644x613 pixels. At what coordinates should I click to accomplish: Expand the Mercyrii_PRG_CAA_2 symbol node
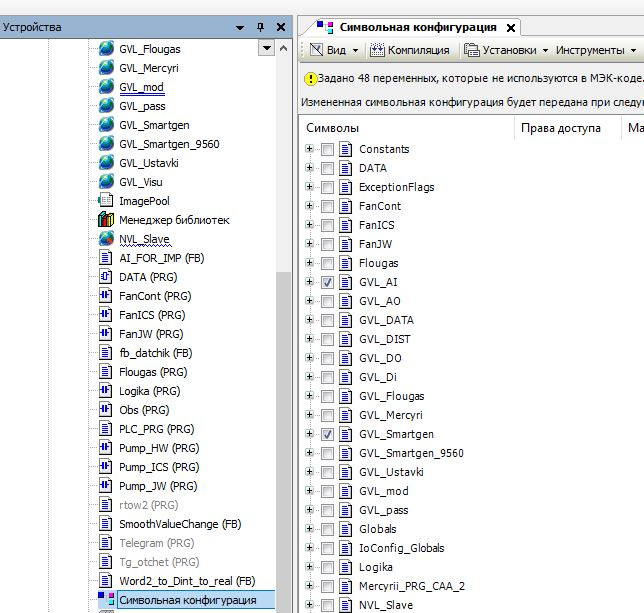310,587
